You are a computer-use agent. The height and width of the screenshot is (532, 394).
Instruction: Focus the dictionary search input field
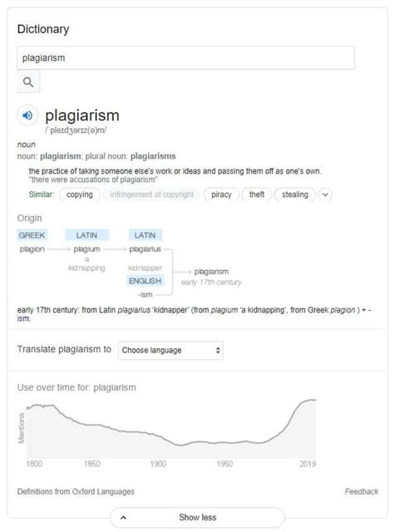pyautogui.click(x=186, y=58)
